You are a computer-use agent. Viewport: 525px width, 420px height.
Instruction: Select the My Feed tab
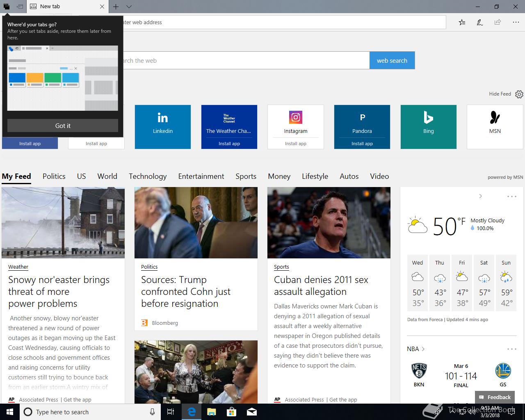[x=16, y=176]
